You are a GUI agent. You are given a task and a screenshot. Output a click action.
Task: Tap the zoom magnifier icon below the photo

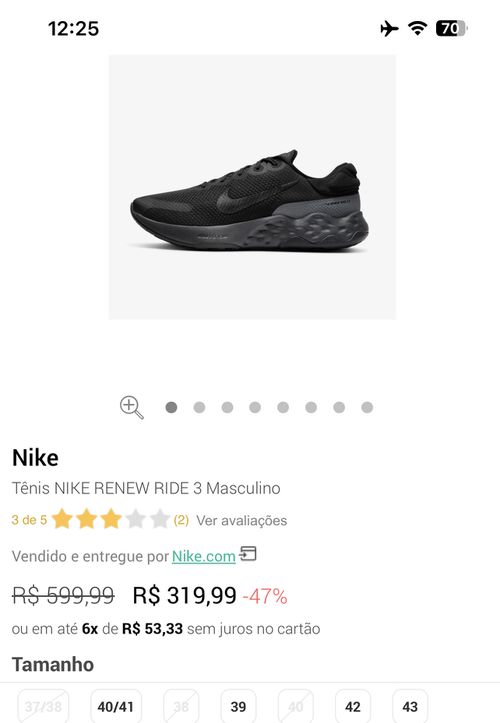click(131, 408)
